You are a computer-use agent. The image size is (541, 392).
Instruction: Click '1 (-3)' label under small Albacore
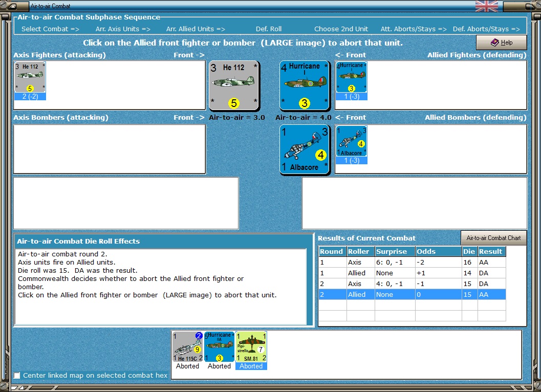point(352,161)
